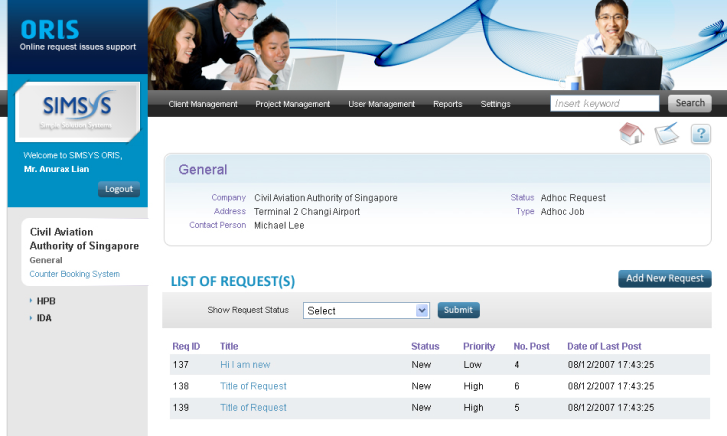
Task: Open the Settings menu
Action: 495,104
